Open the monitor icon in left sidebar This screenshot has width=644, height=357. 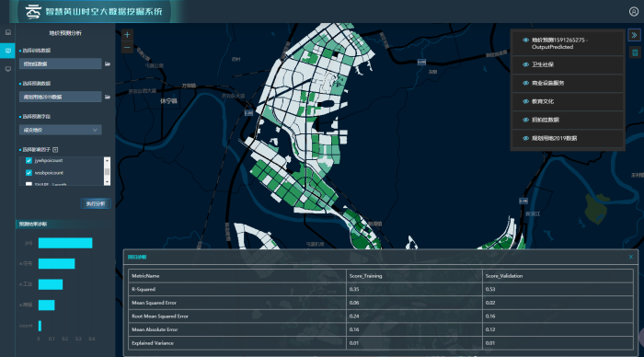click(7, 69)
